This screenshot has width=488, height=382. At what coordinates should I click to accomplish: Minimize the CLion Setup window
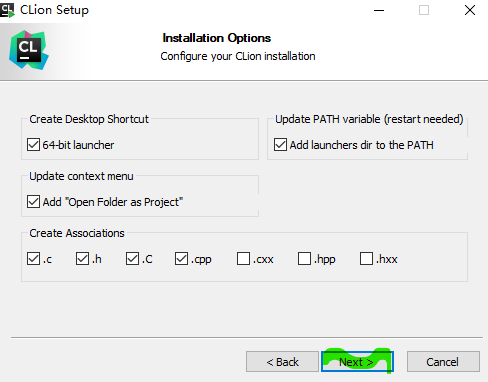click(379, 10)
